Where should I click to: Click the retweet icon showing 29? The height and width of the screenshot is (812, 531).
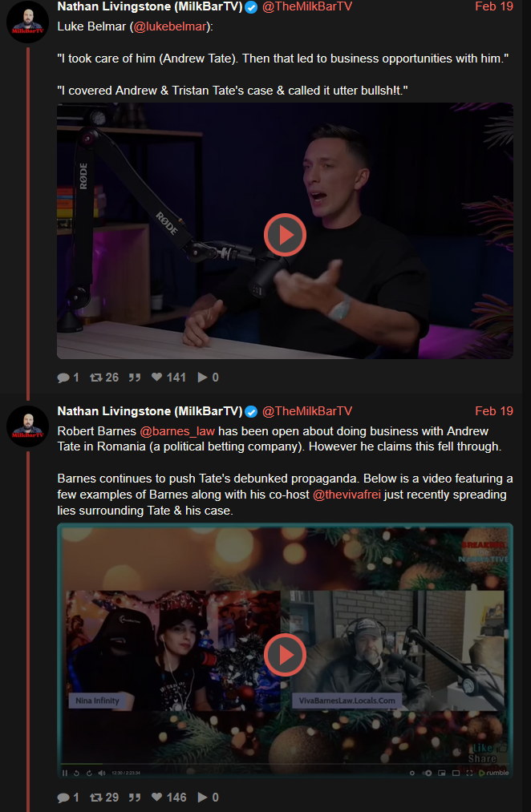click(x=95, y=798)
